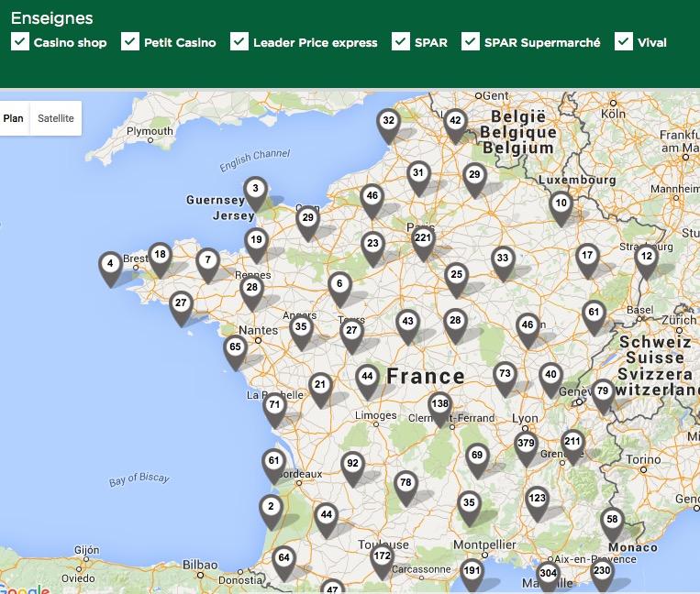Click the 138 cluster marker near Clermont-Ferrand
The image size is (700, 594).
(x=440, y=410)
